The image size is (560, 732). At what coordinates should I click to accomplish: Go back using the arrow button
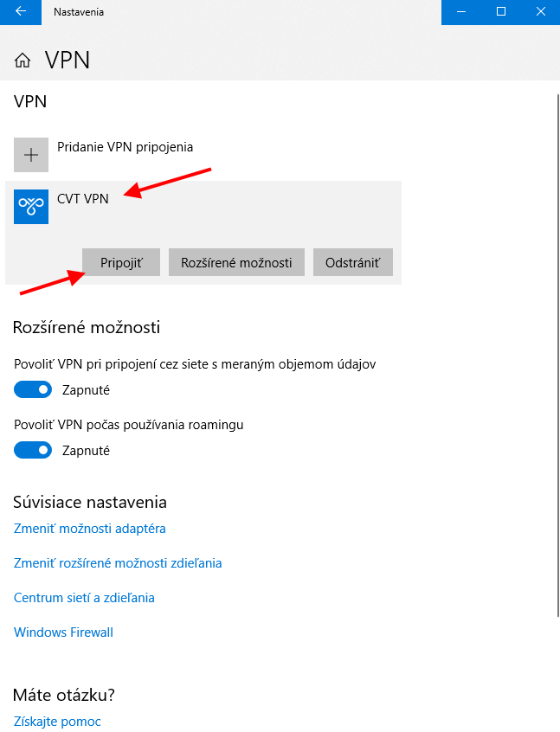pyautogui.click(x=21, y=11)
